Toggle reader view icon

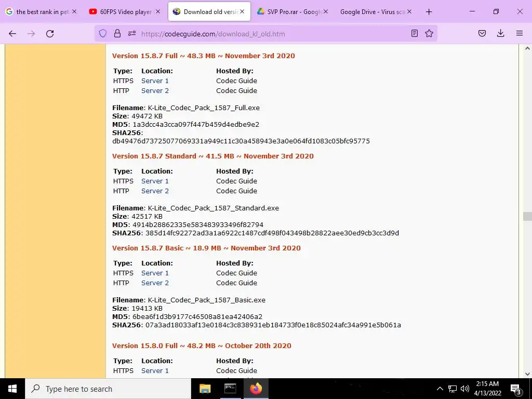414,33
